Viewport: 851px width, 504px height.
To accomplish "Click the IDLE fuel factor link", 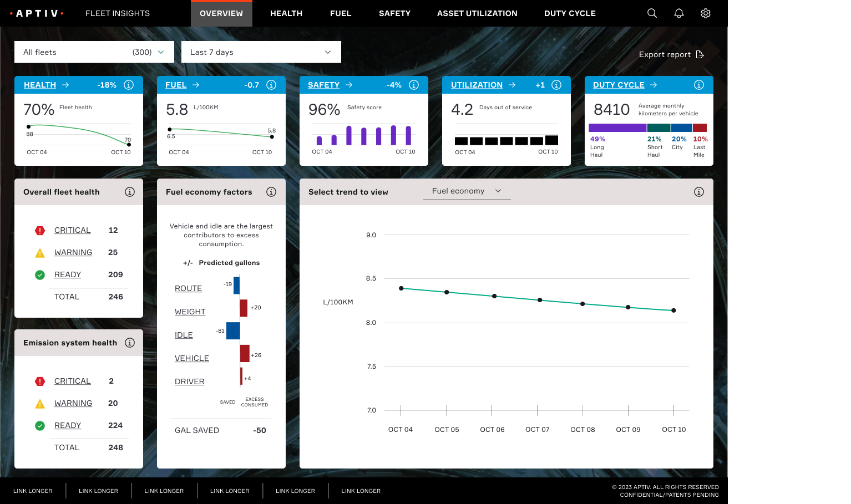I will pos(184,335).
